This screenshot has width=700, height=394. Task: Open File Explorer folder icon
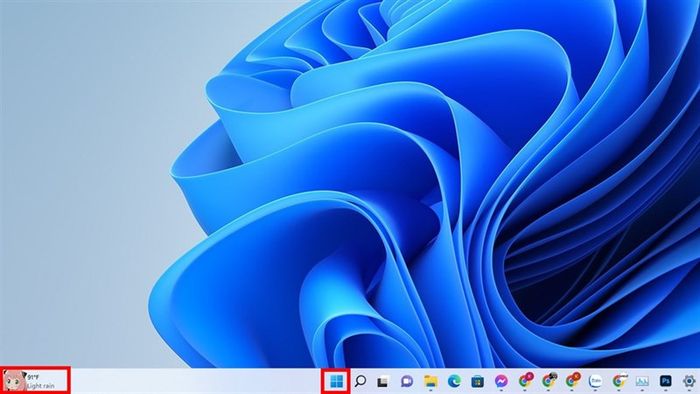click(x=431, y=381)
